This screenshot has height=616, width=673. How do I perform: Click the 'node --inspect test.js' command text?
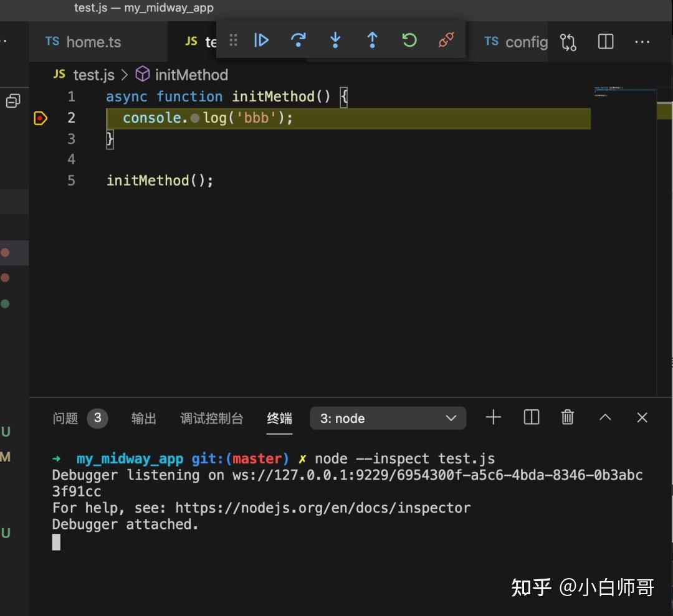[x=405, y=459]
